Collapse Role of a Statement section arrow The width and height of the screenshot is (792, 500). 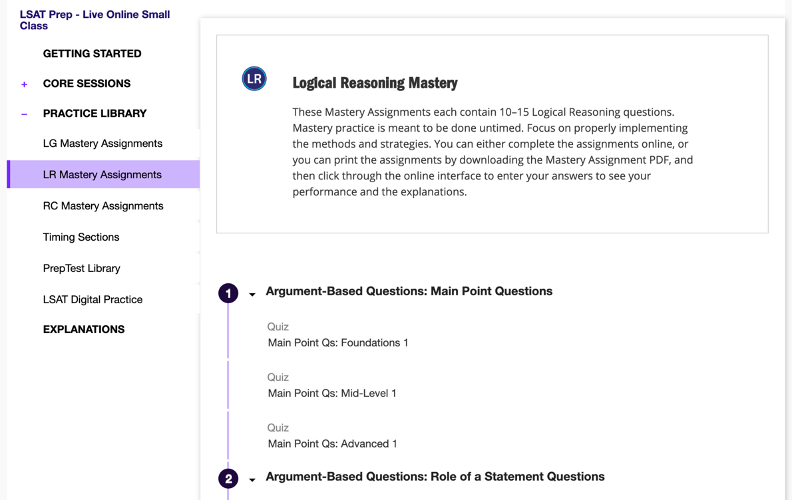click(x=252, y=479)
